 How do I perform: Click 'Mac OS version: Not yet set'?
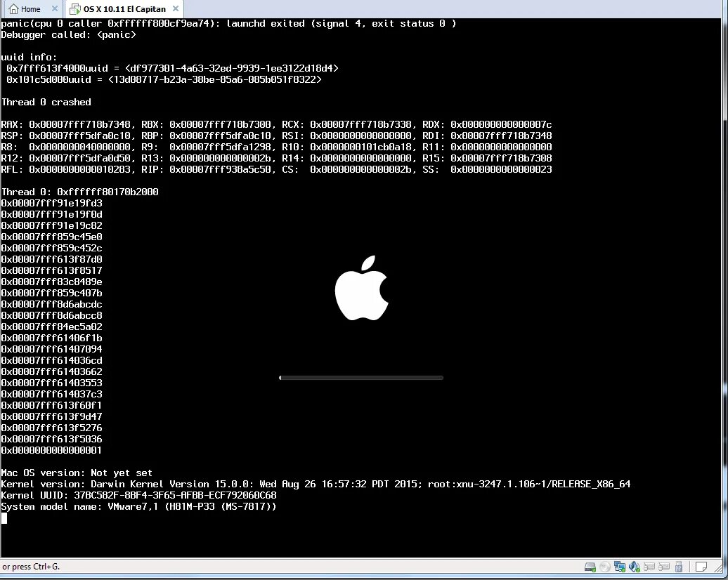[77, 473]
